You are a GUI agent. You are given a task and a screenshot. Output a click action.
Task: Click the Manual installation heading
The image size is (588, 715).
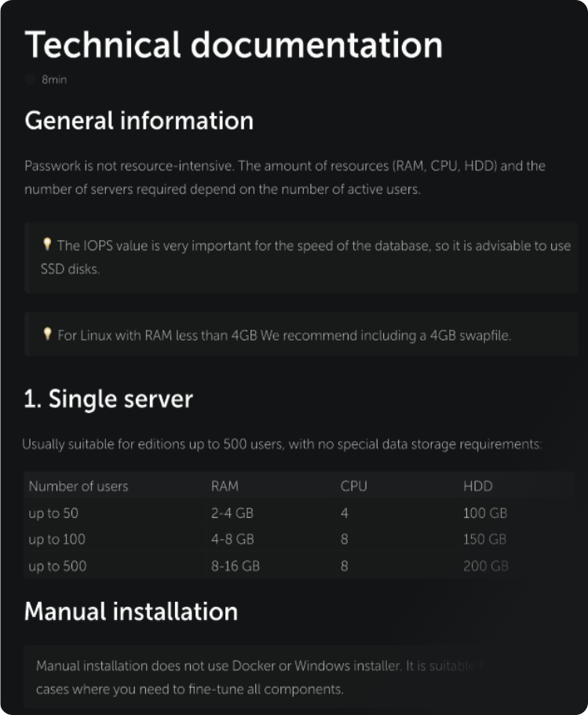pos(131,611)
